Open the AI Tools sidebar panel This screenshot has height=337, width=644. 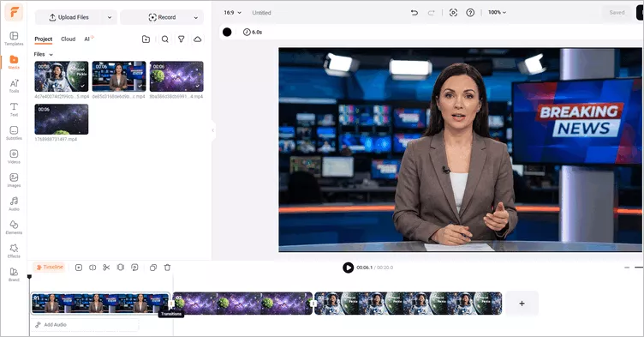click(14, 86)
